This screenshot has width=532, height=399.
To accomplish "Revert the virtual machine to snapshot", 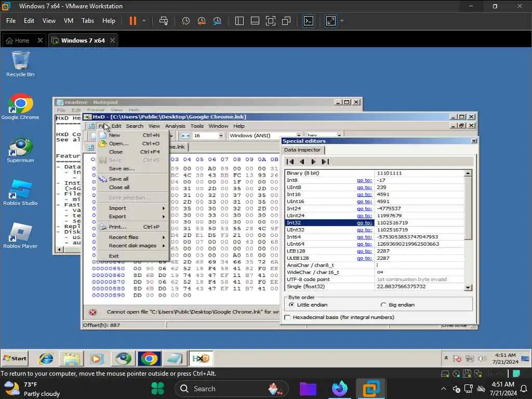I will [202, 21].
